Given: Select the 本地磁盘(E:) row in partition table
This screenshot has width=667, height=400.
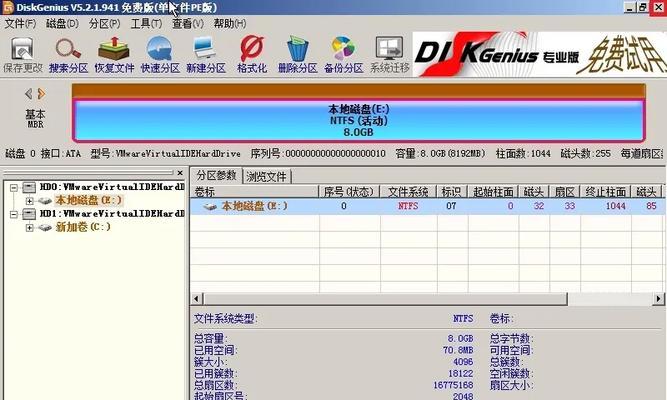Looking at the screenshot, I should 427,206.
